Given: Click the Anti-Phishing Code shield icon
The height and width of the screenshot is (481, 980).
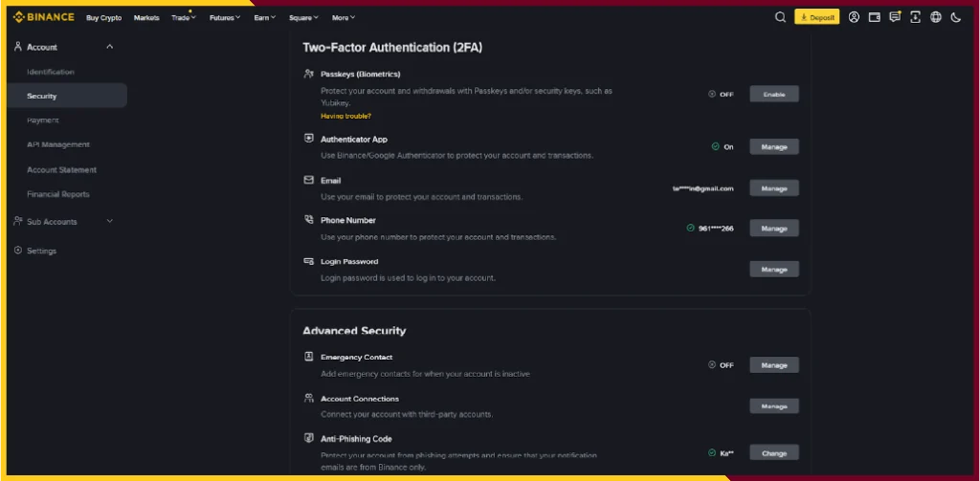Looking at the screenshot, I should click(308, 439).
